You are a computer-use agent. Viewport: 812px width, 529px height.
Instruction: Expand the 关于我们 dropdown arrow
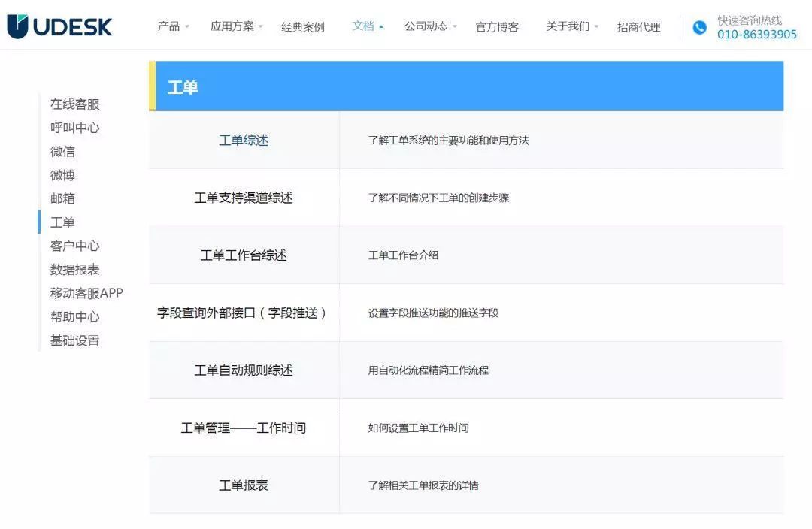tap(596, 26)
